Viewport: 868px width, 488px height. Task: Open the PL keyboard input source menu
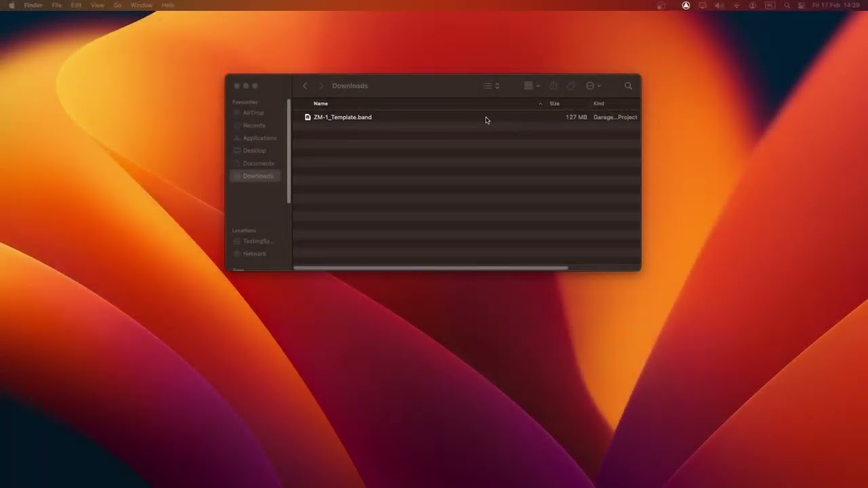tap(770, 5)
